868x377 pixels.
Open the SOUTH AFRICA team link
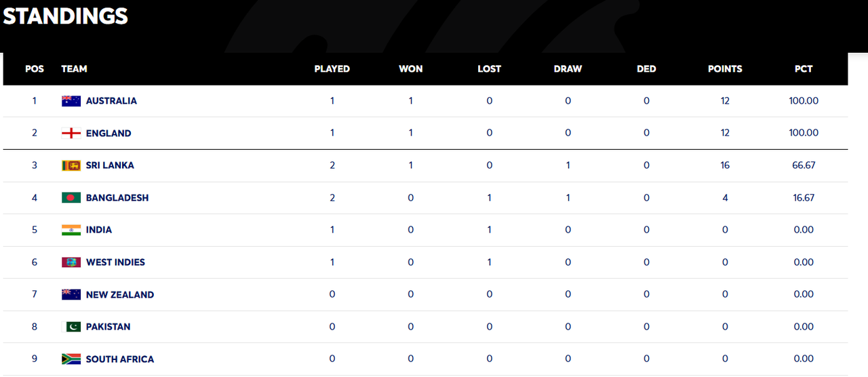[x=120, y=359]
